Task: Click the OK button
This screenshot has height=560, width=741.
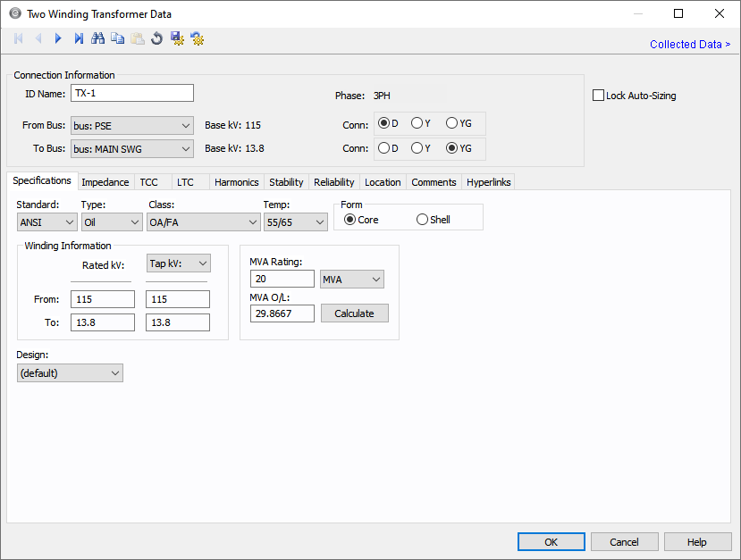Action: click(x=551, y=541)
